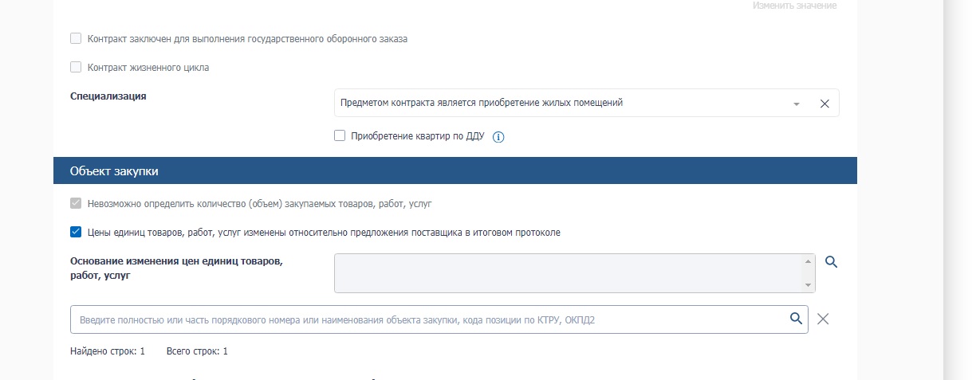Uncheck Цены единиц товаров, работ, услуг изменены
The width and height of the screenshot is (980, 380).
click(x=76, y=233)
